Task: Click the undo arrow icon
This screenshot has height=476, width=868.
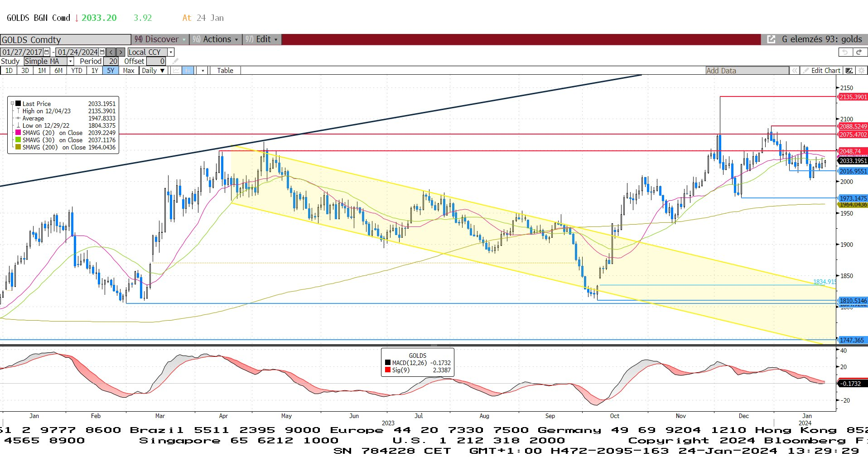Action: point(845,52)
